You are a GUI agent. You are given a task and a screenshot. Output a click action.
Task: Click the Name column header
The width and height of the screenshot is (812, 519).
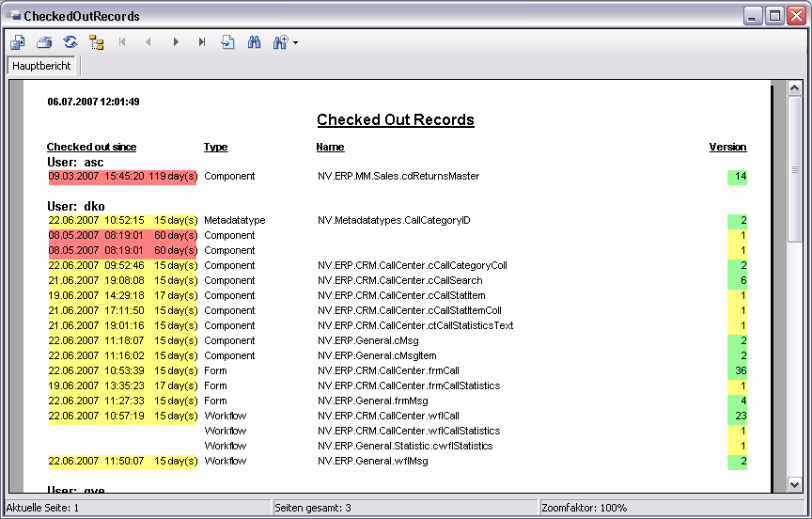tap(331, 147)
